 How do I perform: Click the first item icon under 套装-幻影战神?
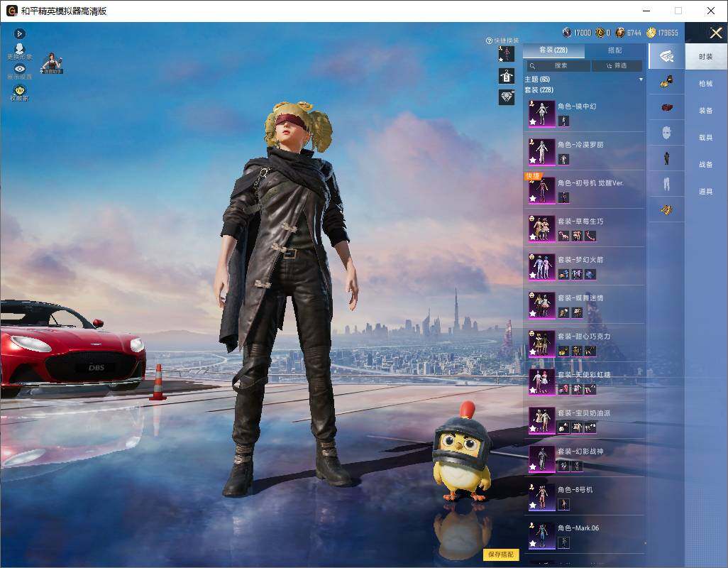(x=563, y=466)
